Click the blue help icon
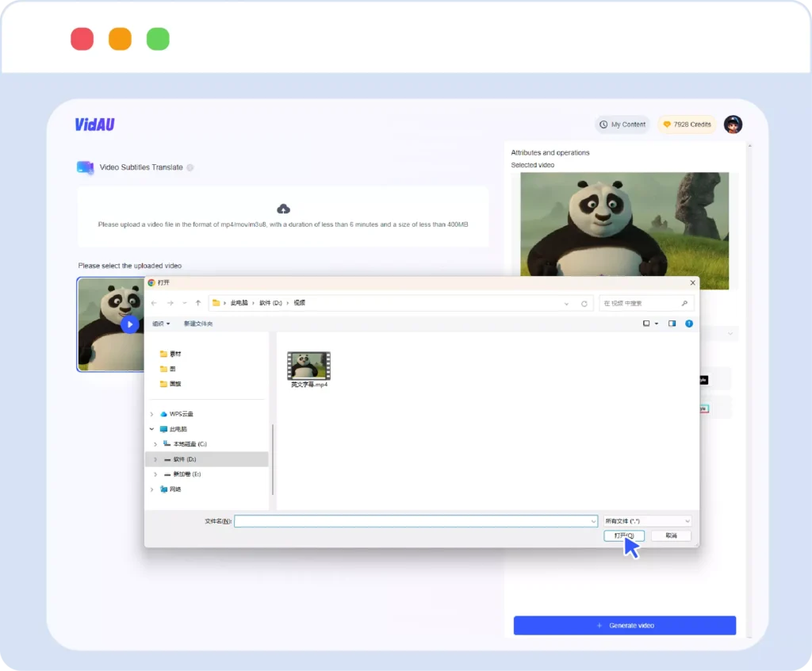This screenshot has height=671, width=812. [x=689, y=324]
